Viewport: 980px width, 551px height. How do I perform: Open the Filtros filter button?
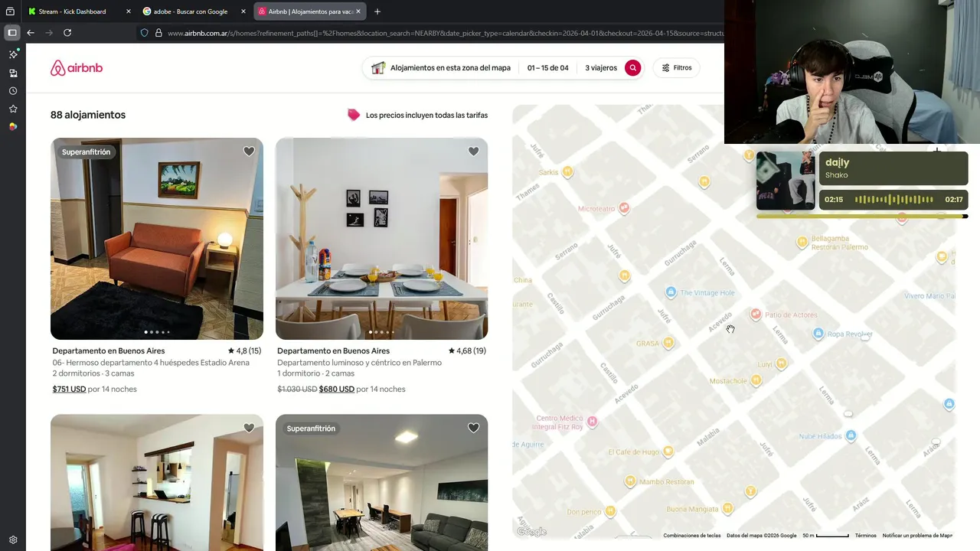677,68
